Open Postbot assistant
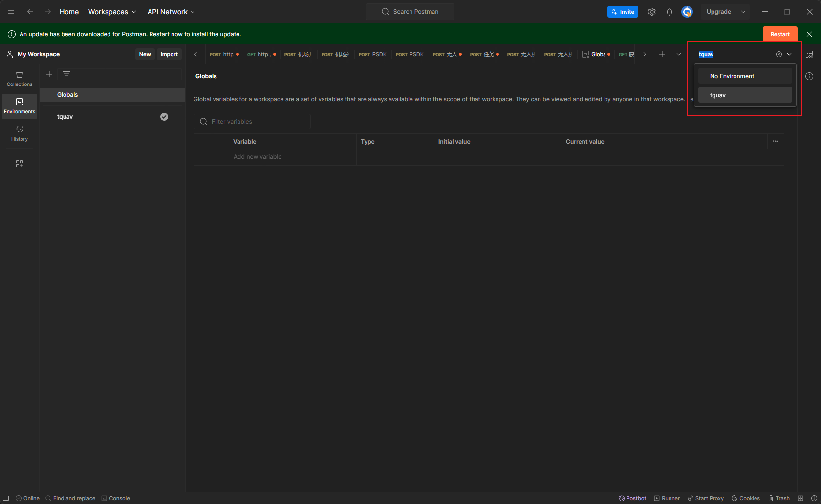Image resolution: width=821 pixels, height=504 pixels. point(632,498)
